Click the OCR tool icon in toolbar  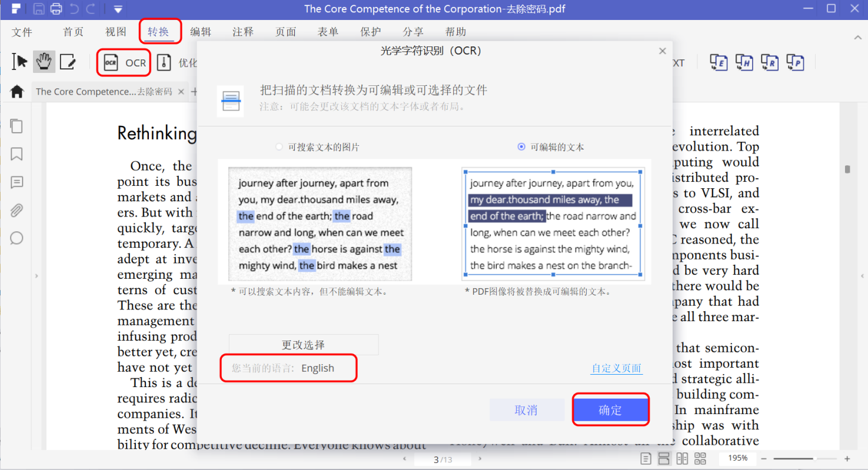pyautogui.click(x=111, y=63)
